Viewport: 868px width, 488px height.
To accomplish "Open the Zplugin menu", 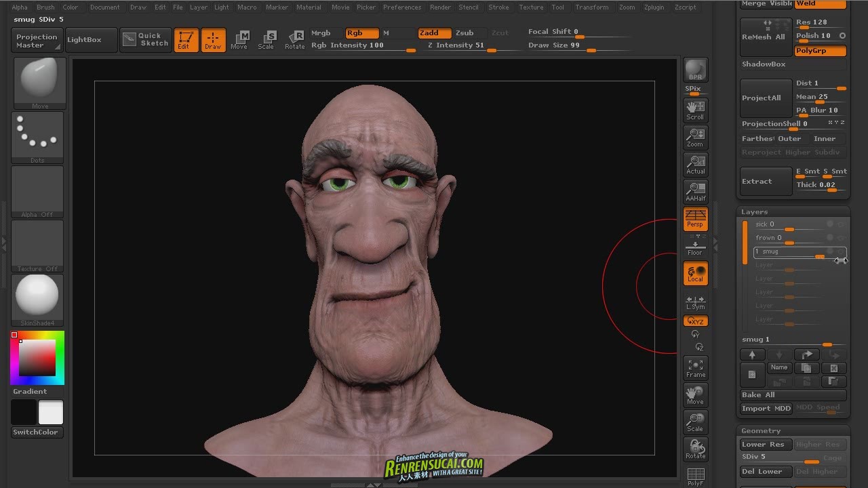I will pyautogui.click(x=654, y=7).
